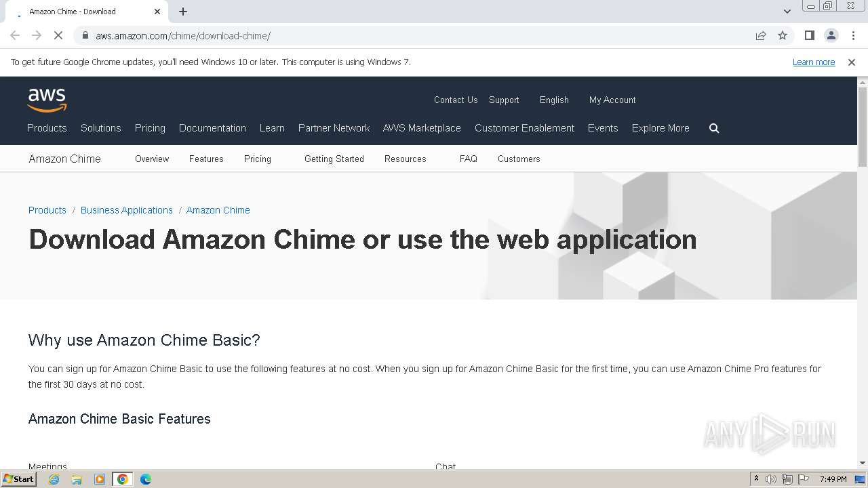Open the Documentation nav item
868x488 pixels.
(212, 128)
